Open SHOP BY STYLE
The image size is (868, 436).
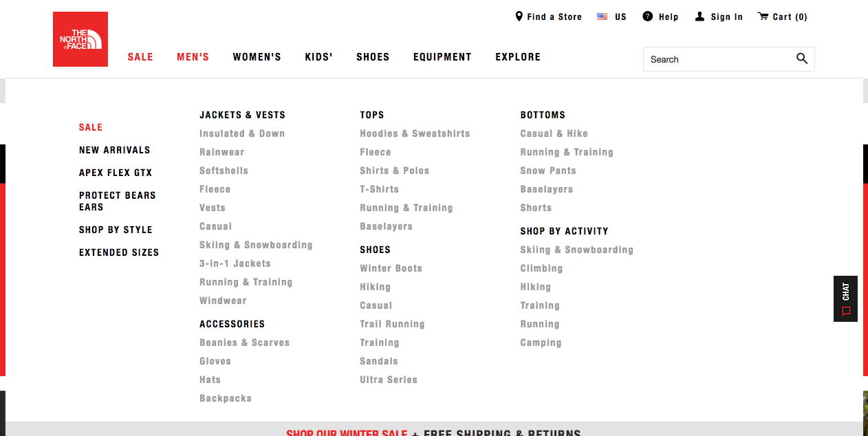(x=116, y=230)
